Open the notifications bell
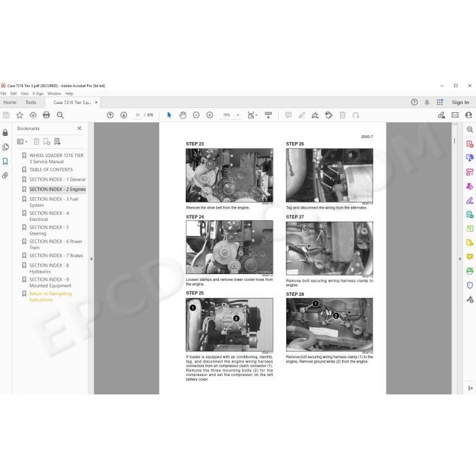The width and height of the screenshot is (476, 476). tap(427, 102)
